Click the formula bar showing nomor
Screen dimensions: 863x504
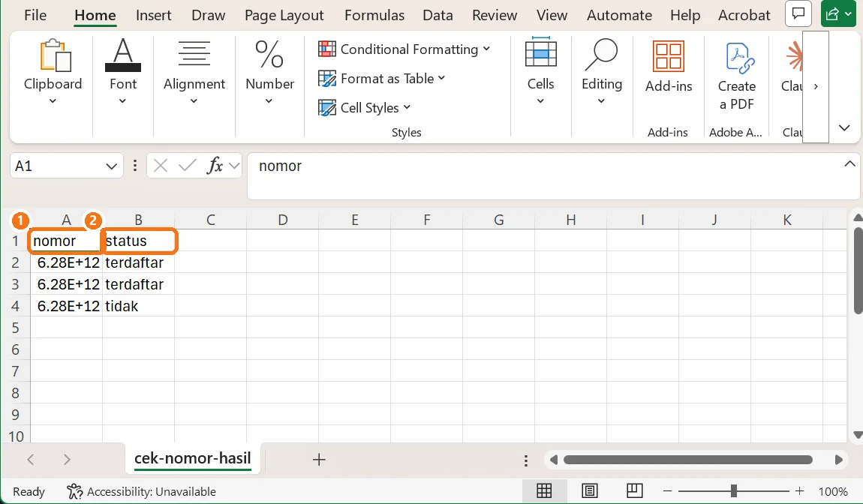(x=545, y=175)
